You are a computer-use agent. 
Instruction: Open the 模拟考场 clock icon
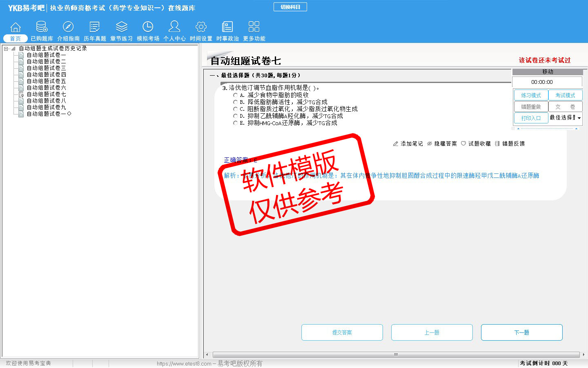(x=148, y=27)
